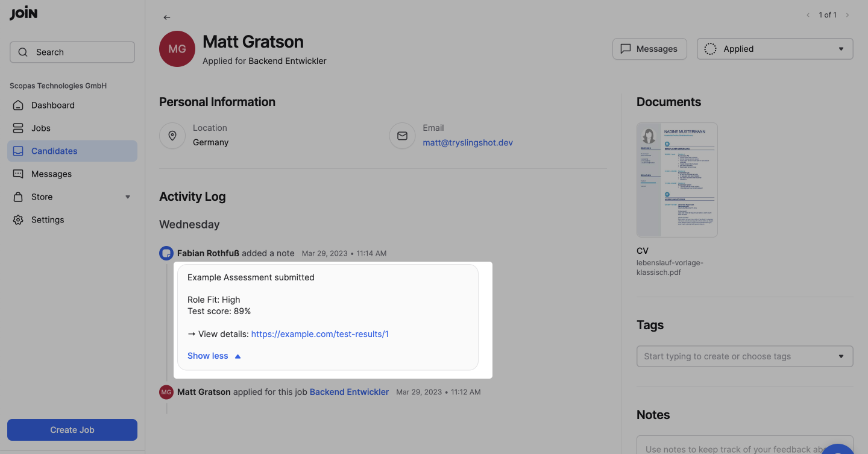Image resolution: width=868 pixels, height=454 pixels.
Task: Click the Messages button in header
Action: (x=649, y=49)
